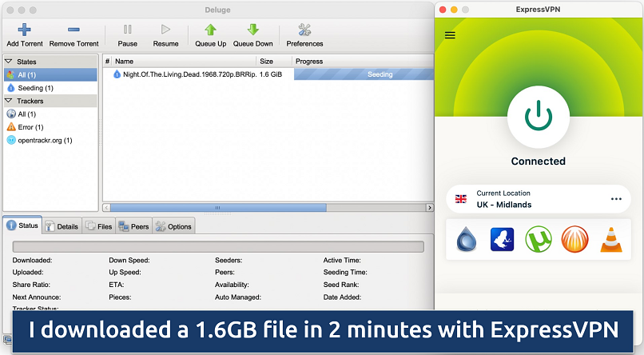Switch to the Details tab
The height and width of the screenshot is (355, 644).
62,226
